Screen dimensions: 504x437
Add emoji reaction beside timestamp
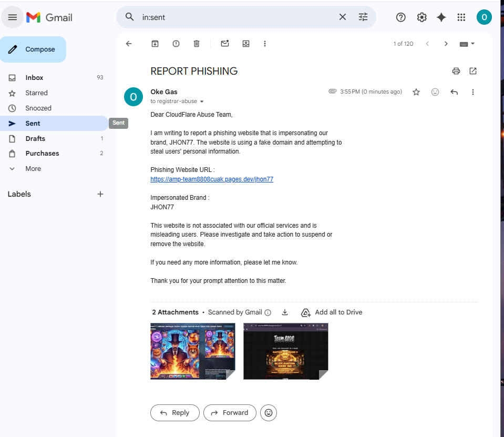click(x=435, y=92)
